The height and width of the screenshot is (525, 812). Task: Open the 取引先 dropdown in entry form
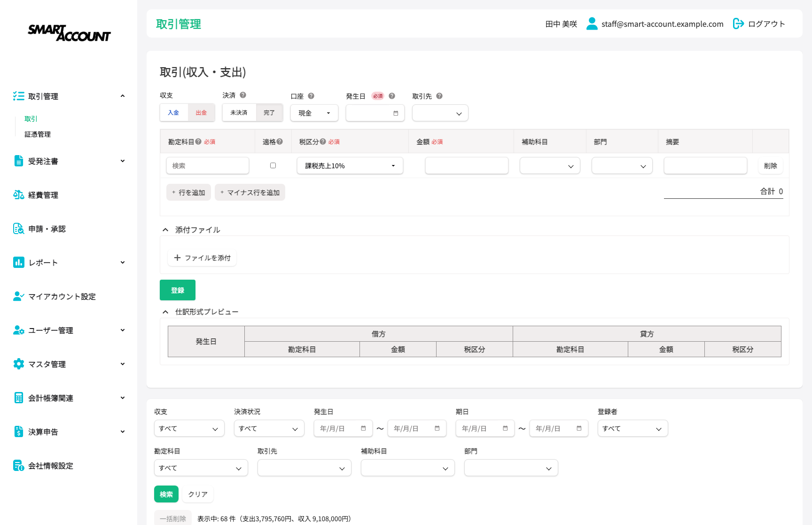tap(440, 113)
